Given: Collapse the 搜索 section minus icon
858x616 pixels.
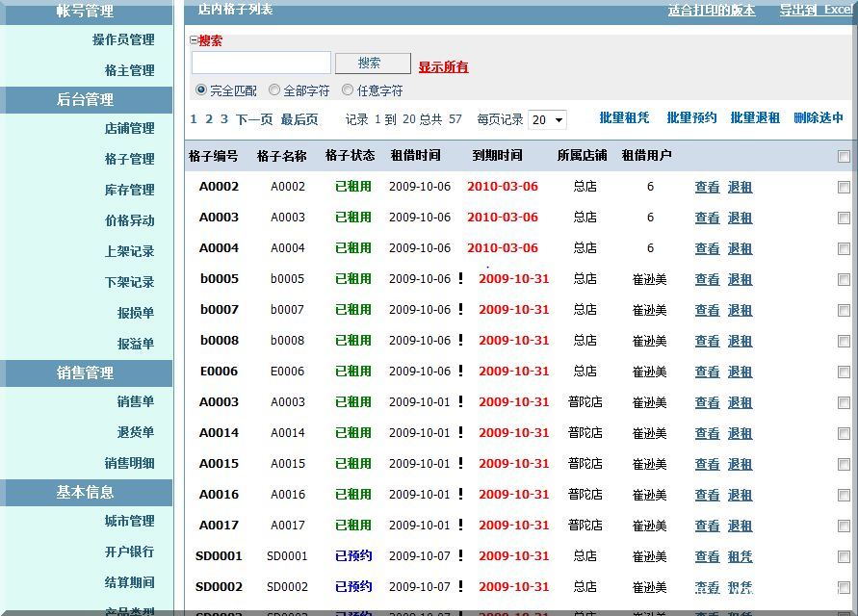Looking at the screenshot, I should tap(194, 41).
